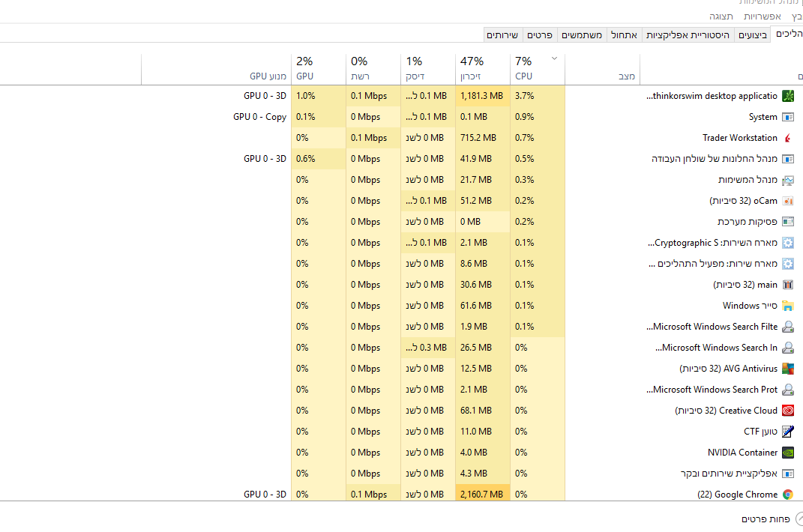This screenshot has width=803, height=532.
Task: Sort by the מנוע GPU column header
Action: (216, 69)
